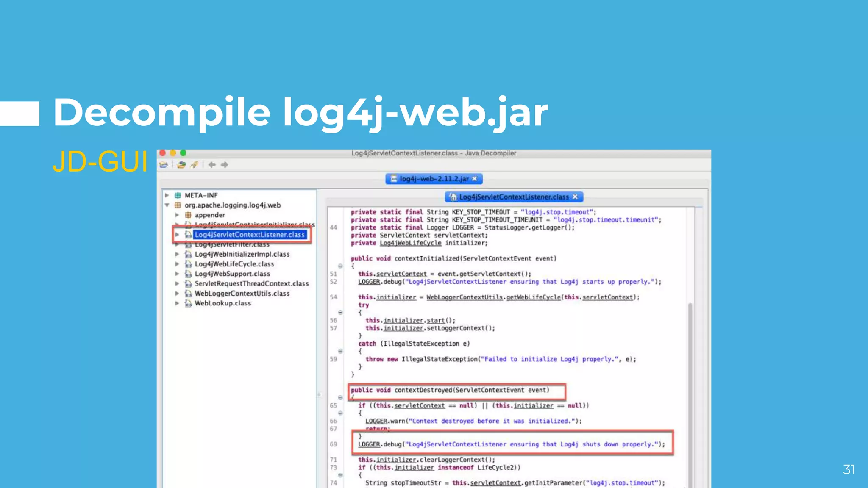The height and width of the screenshot is (488, 868).
Task: Click the contextDestroyed method declaration text
Action: [450, 390]
